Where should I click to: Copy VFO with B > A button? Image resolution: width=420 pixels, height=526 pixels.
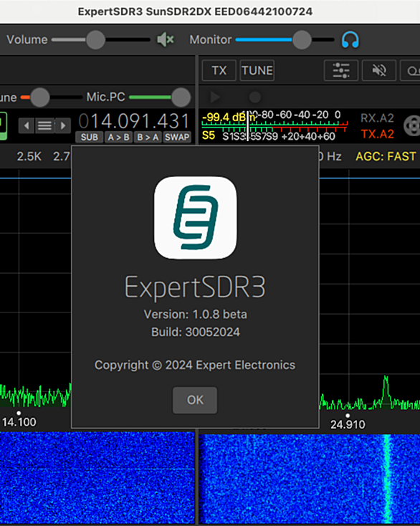pos(148,137)
